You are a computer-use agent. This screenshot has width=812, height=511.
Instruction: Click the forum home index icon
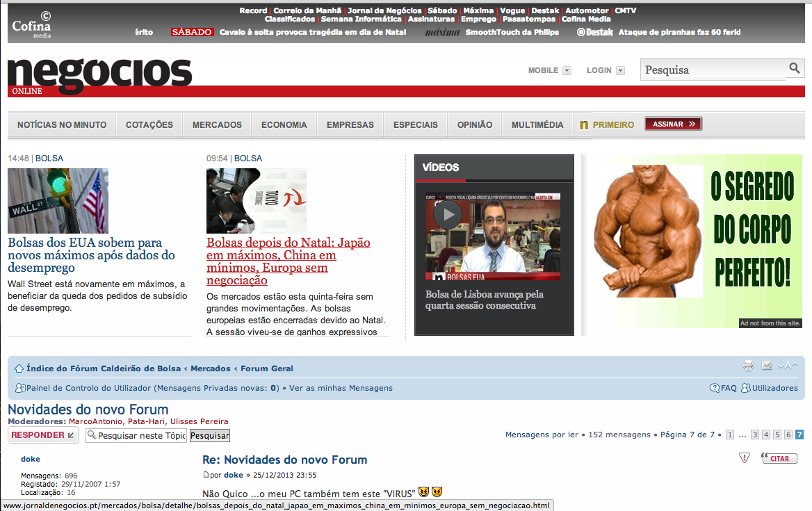coord(19,368)
